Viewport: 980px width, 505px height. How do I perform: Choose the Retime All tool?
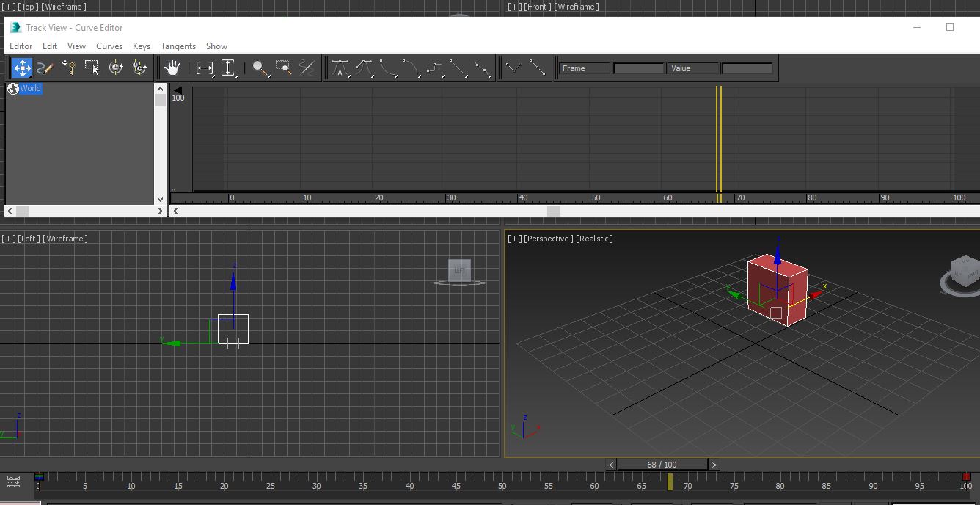[x=139, y=68]
